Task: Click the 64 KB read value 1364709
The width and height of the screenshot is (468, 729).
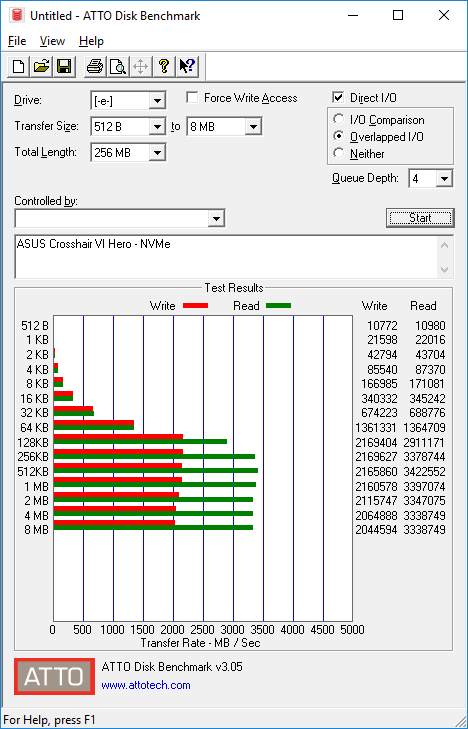Action: [425, 427]
